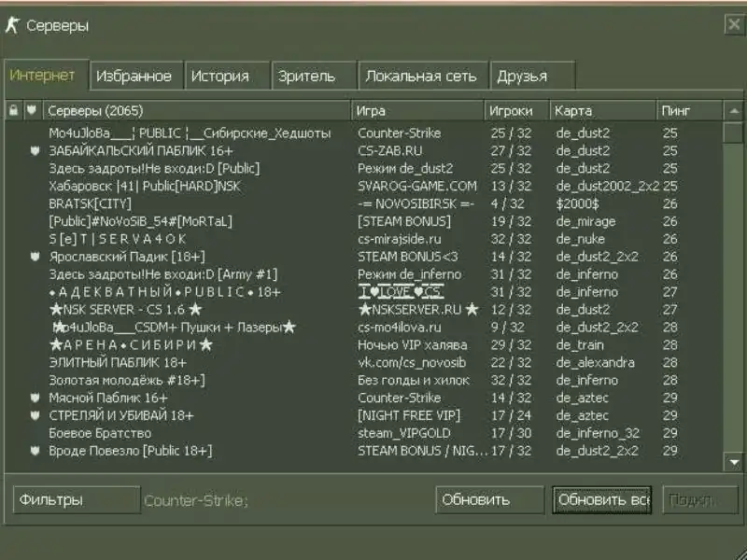The width and height of the screenshot is (747, 560).
Task: Click shield icon of Ярославский Падик row
Action: pyautogui.click(x=35, y=257)
